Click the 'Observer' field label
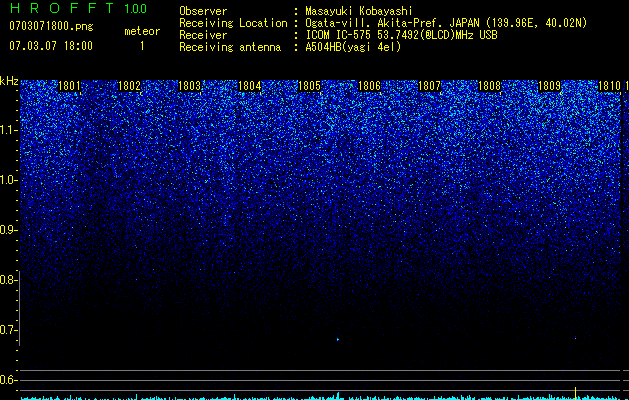The width and height of the screenshot is (629, 400). pos(203,11)
